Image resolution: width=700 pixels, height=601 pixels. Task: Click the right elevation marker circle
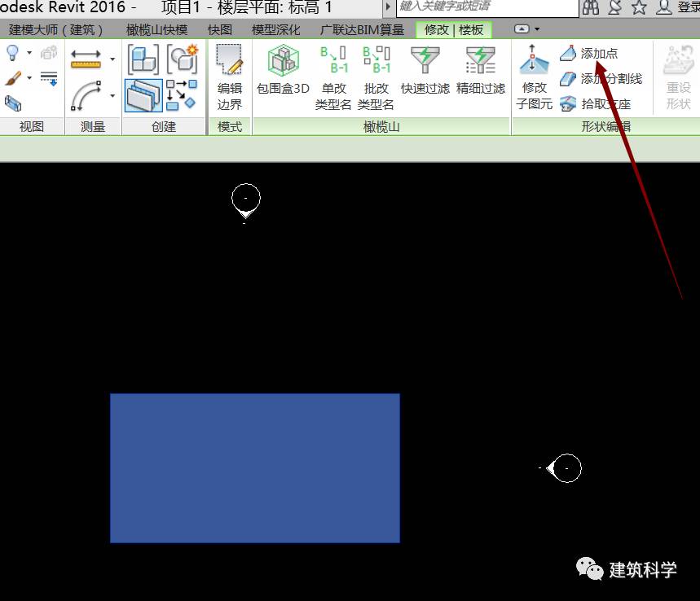(567, 468)
